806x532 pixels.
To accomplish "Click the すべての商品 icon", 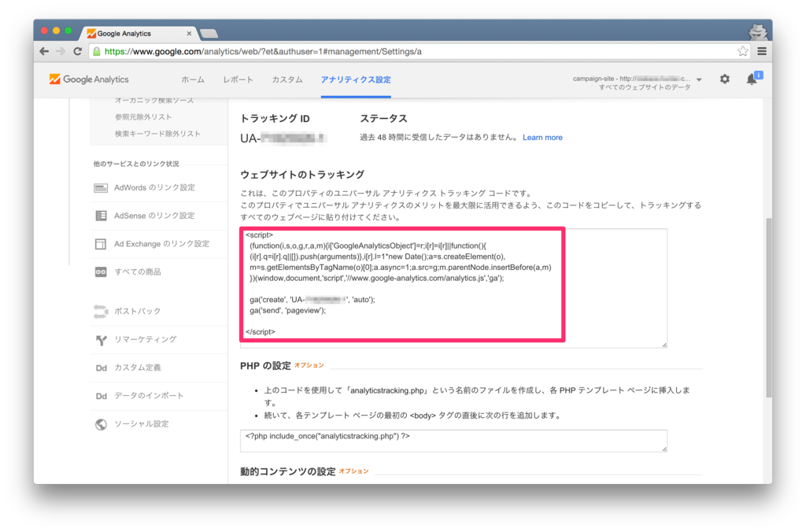I will click(101, 272).
